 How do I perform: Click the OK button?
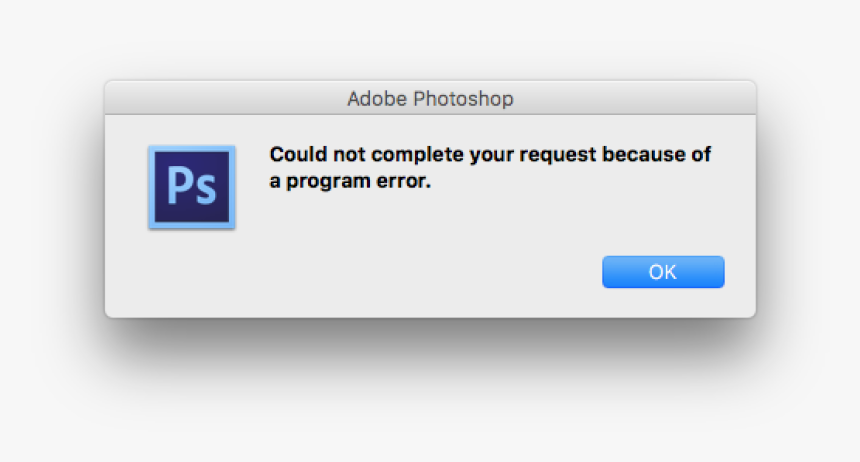click(x=663, y=272)
